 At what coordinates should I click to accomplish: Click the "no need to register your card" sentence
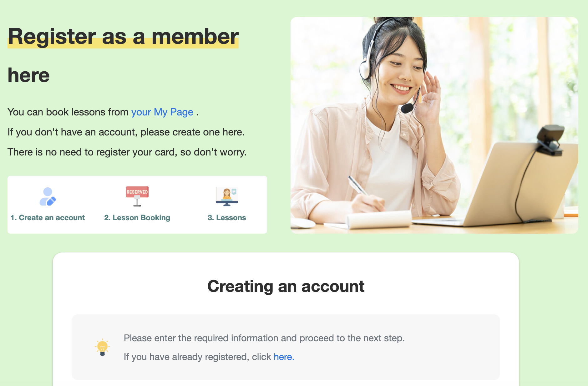pyautogui.click(x=127, y=152)
